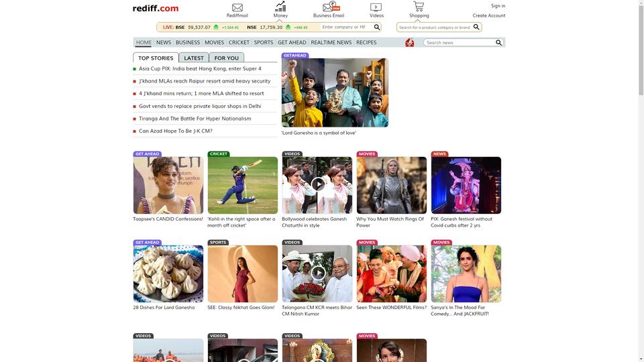Open 'Lord Ganesha is a symbol of love' caption

[x=319, y=133]
